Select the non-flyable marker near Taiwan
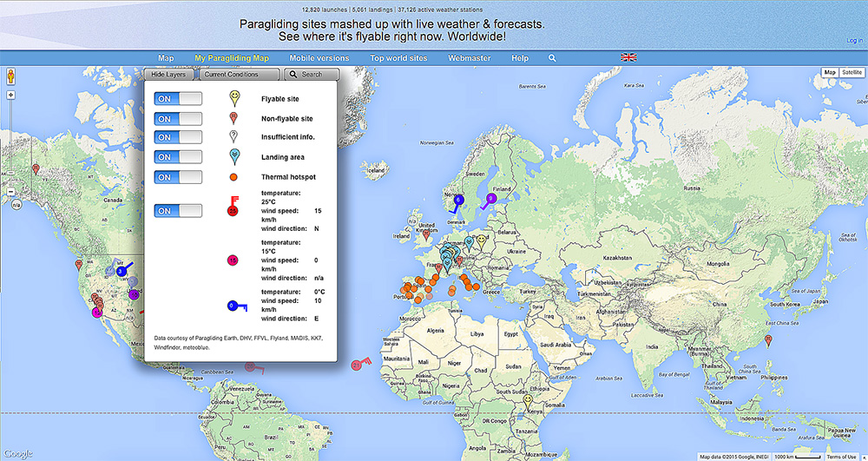The height and width of the screenshot is (461, 868). pos(768,339)
